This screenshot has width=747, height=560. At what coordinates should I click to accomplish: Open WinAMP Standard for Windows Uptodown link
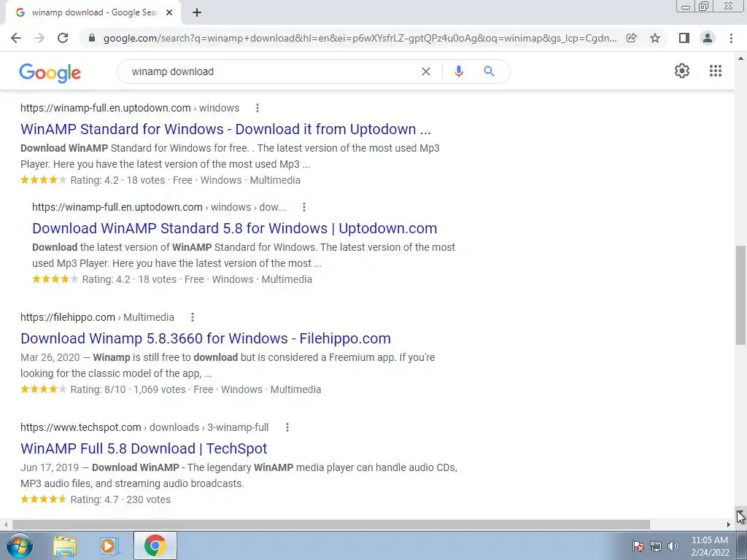pyautogui.click(x=226, y=129)
